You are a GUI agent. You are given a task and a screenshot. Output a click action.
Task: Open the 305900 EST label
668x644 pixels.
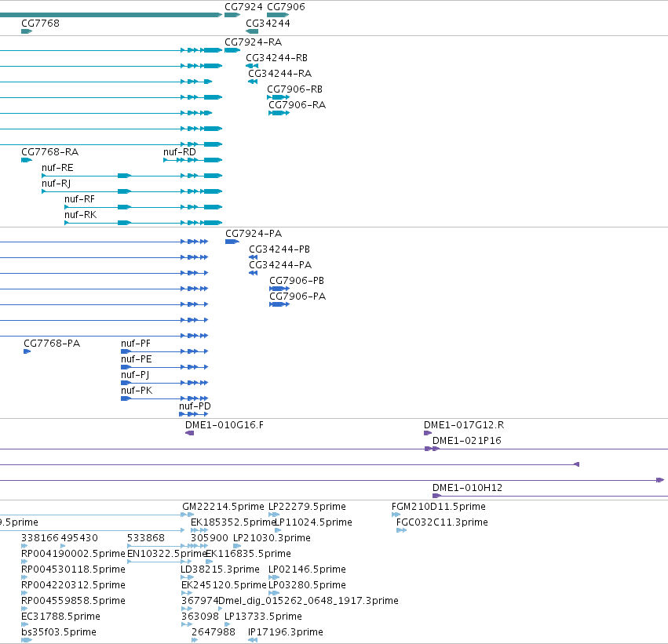point(209,538)
